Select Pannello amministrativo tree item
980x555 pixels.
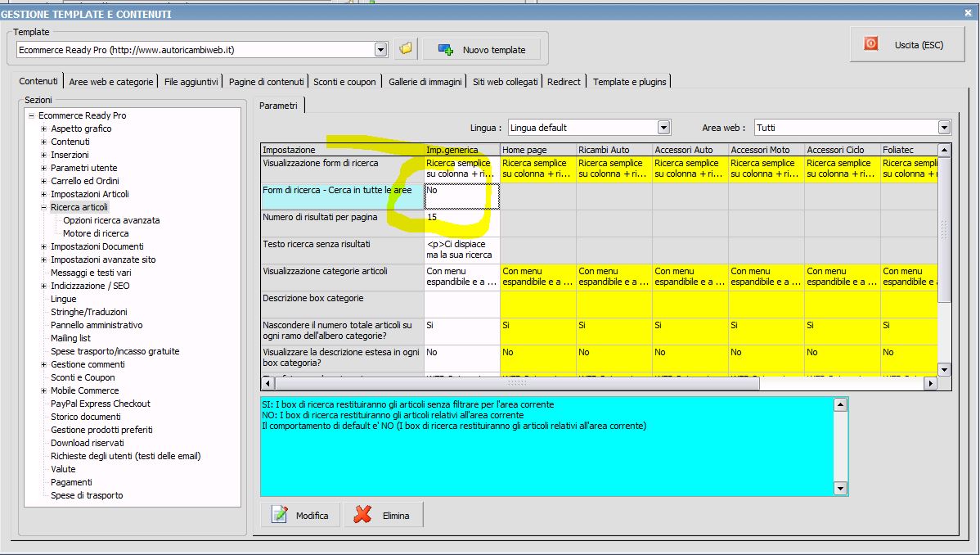(97, 325)
